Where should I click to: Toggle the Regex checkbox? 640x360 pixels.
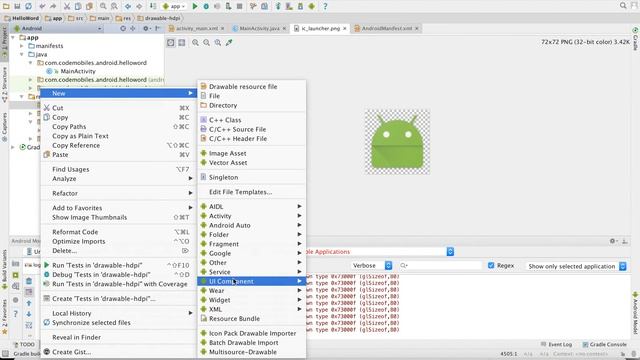491,265
